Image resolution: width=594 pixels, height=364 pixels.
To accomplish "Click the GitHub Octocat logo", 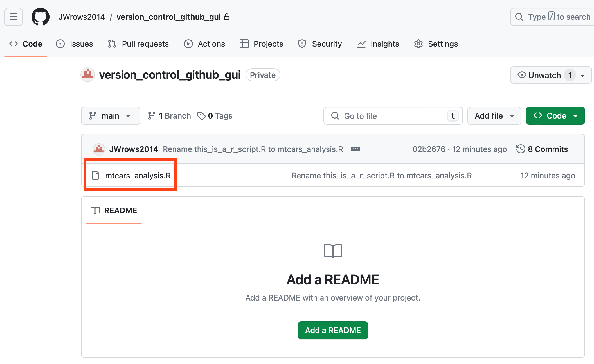I will pos(40,17).
